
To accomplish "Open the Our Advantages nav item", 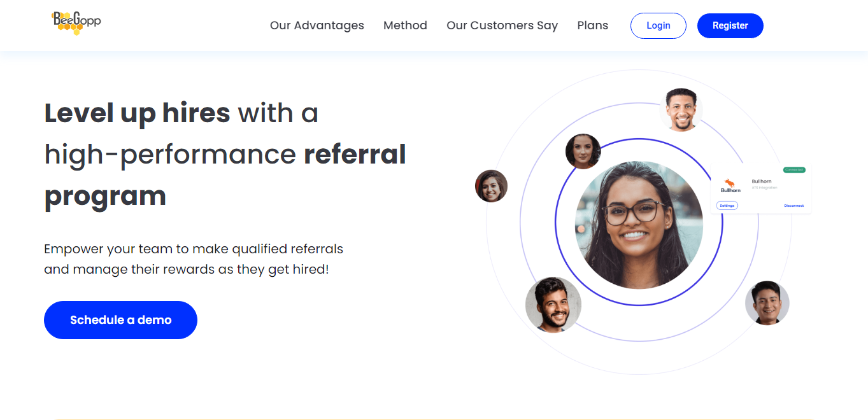I will pyautogui.click(x=317, y=25).
